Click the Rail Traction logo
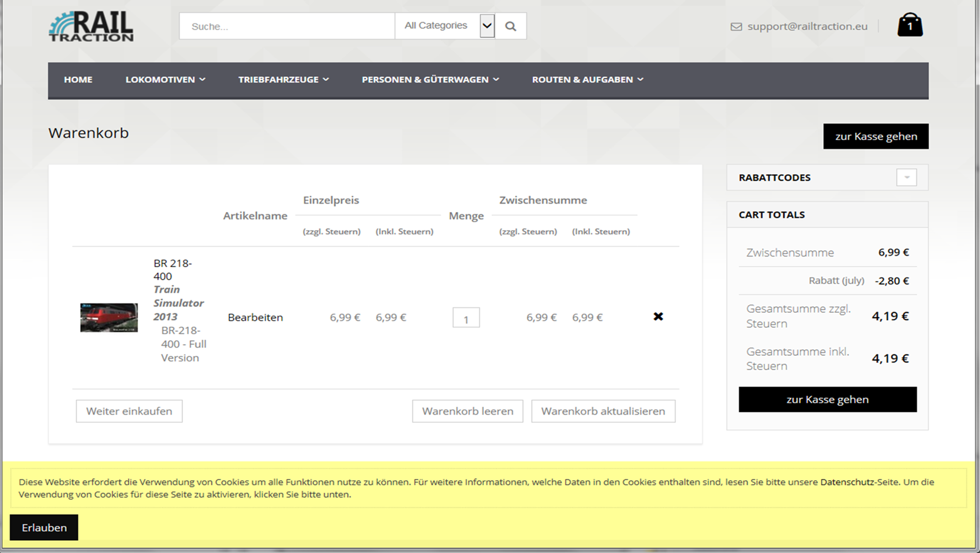 coord(91,26)
